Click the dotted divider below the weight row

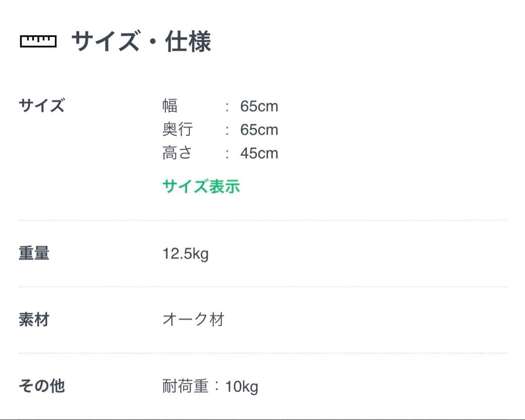(x=262, y=285)
